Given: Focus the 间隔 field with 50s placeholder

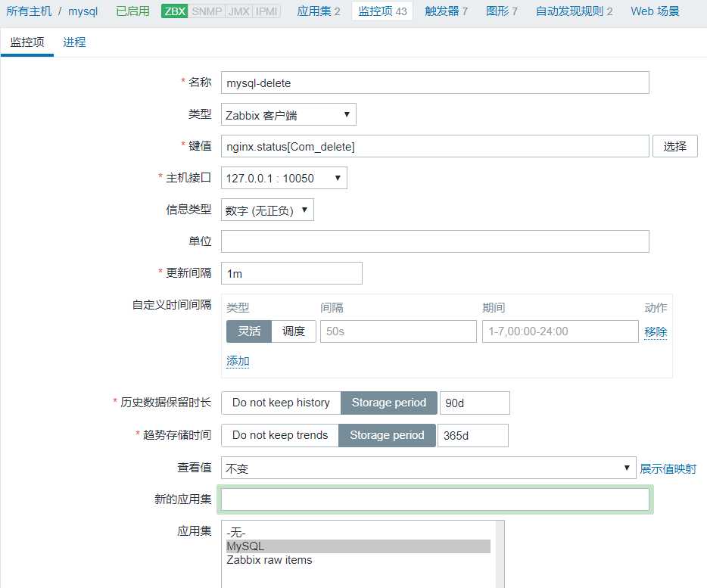Looking at the screenshot, I should tap(398, 331).
